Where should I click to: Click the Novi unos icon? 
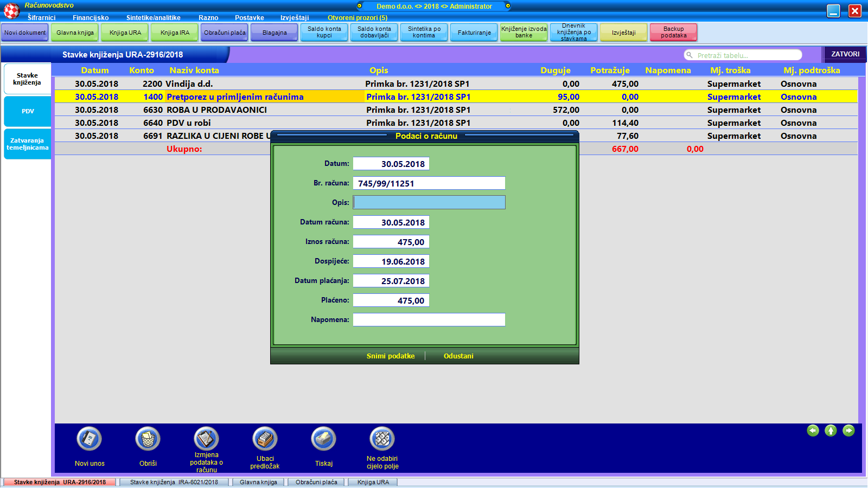90,439
